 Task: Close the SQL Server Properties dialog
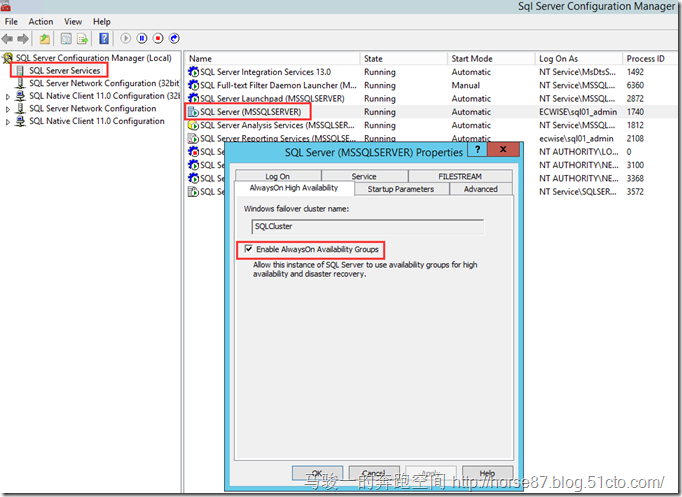pos(503,149)
